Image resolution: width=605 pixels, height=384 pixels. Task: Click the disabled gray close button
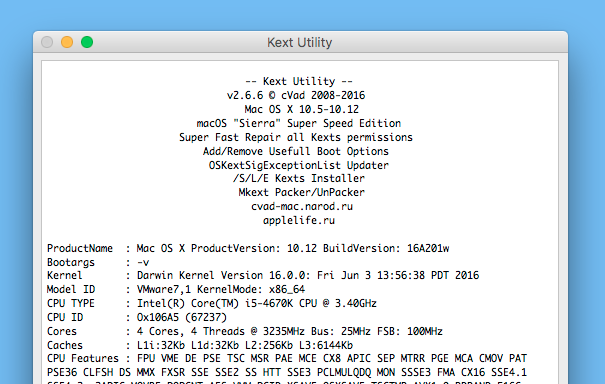pos(47,42)
